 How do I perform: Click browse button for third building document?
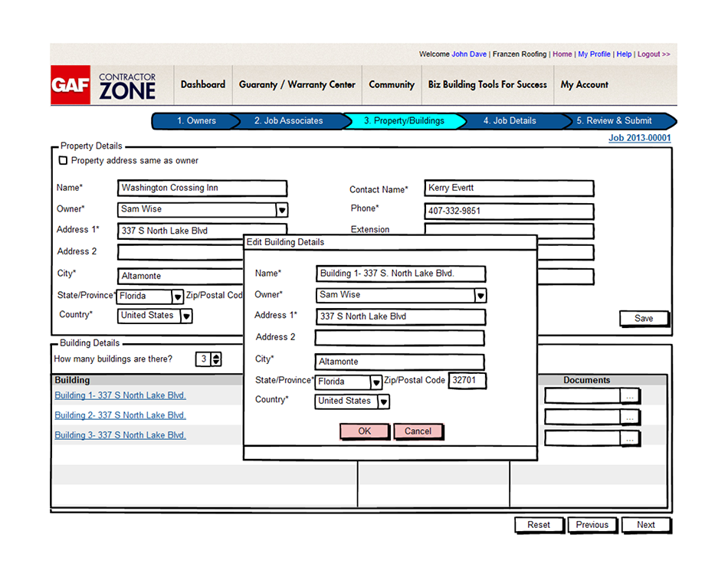pyautogui.click(x=630, y=438)
